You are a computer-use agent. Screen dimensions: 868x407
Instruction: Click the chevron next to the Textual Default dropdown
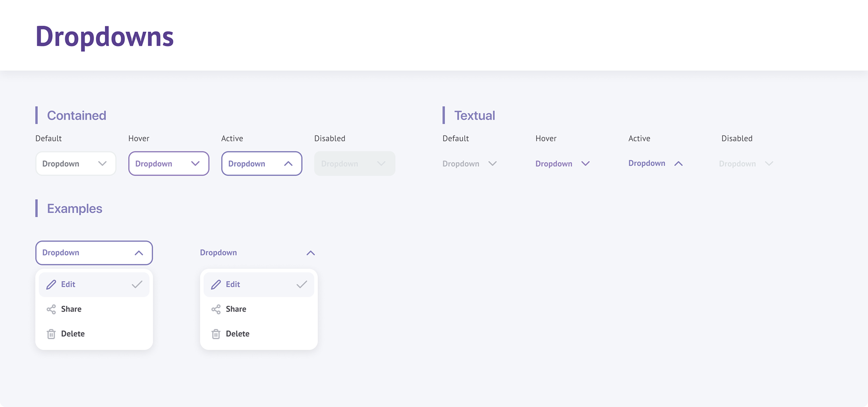(x=493, y=164)
